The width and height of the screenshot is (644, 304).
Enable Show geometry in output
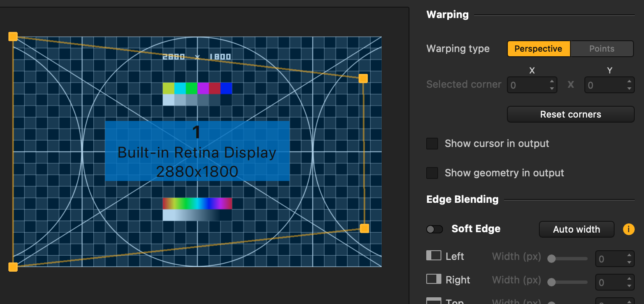(x=432, y=173)
